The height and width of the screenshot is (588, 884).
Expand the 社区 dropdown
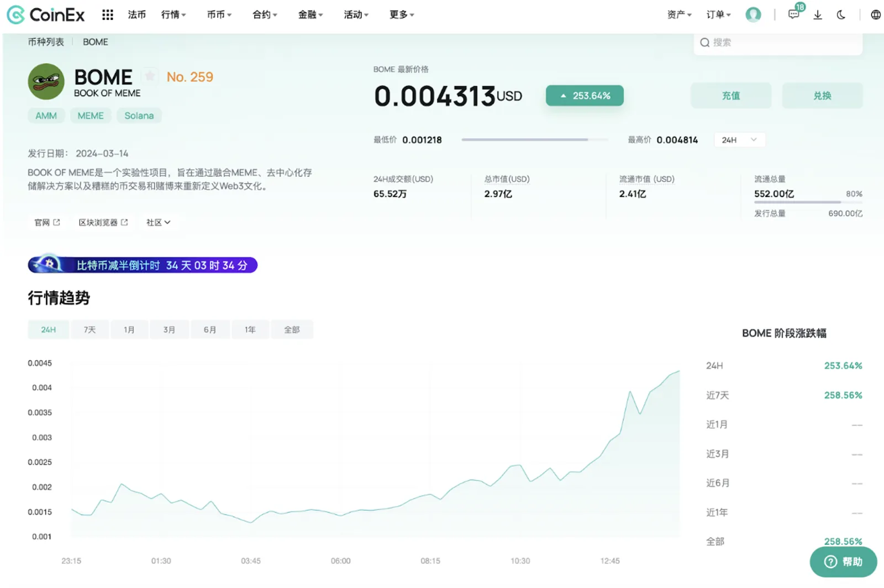coord(159,222)
